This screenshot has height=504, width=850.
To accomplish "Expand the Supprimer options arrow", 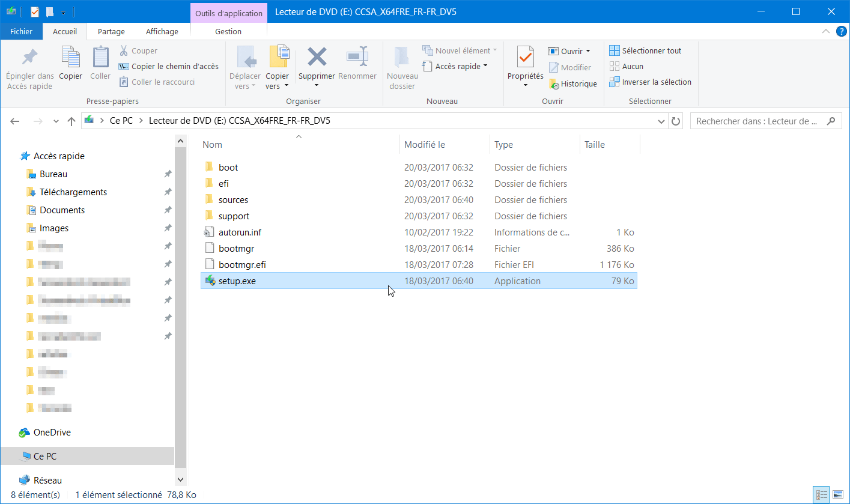I will pos(317,85).
